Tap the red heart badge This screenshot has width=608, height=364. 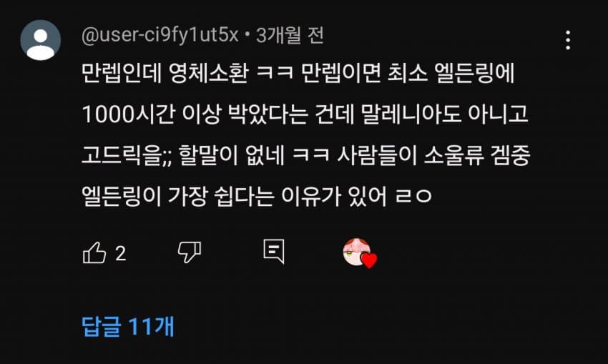tap(369, 260)
